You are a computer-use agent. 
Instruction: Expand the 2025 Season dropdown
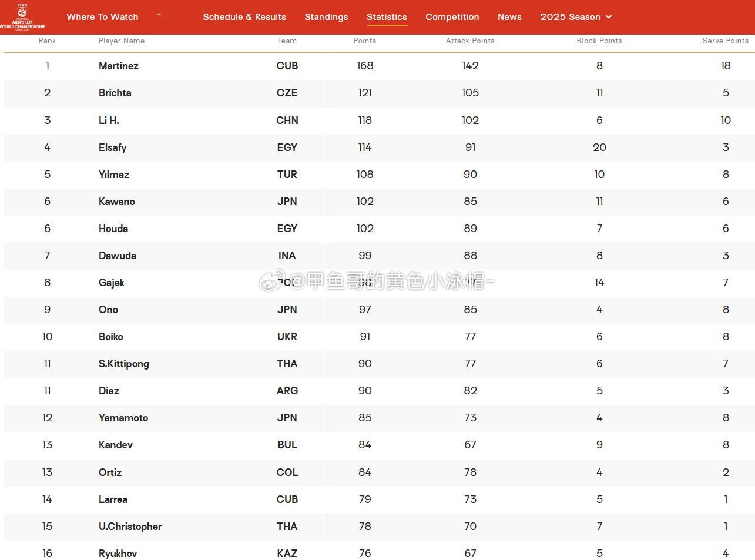point(576,17)
